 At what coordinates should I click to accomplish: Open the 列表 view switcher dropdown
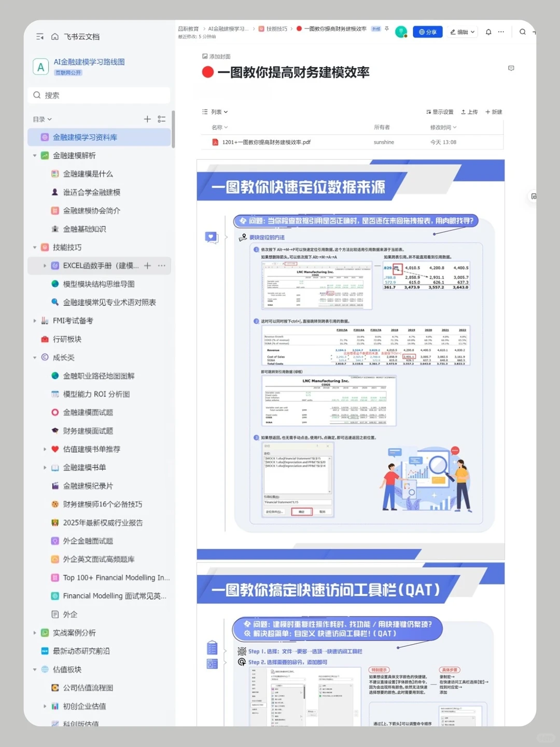tap(214, 112)
